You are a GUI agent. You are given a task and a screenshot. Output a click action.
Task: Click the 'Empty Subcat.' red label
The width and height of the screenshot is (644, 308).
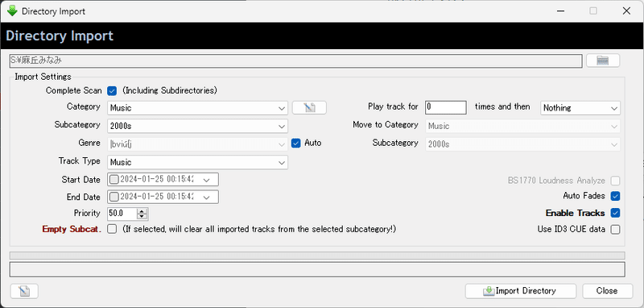pos(72,230)
